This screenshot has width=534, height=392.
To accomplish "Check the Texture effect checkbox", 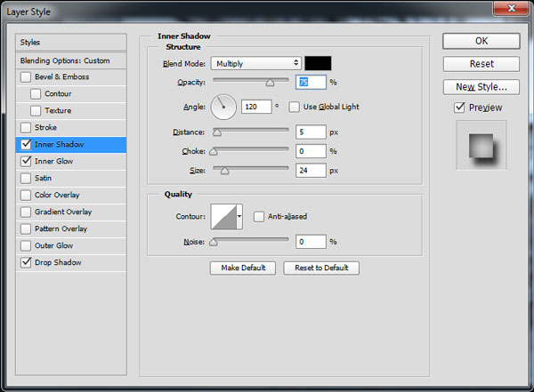I will (x=36, y=110).
